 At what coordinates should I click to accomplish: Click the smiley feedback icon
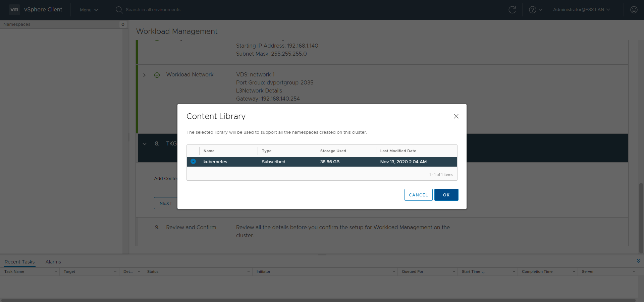(634, 10)
